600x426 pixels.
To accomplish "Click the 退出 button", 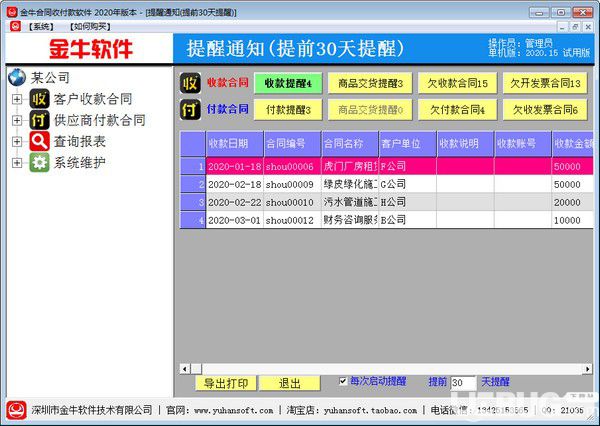I will click(x=289, y=383).
